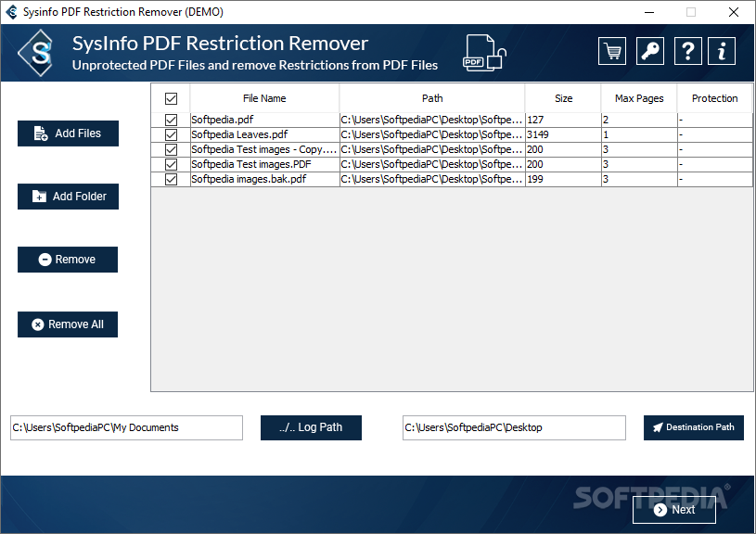
Task: Click the Size column header
Action: [563, 98]
